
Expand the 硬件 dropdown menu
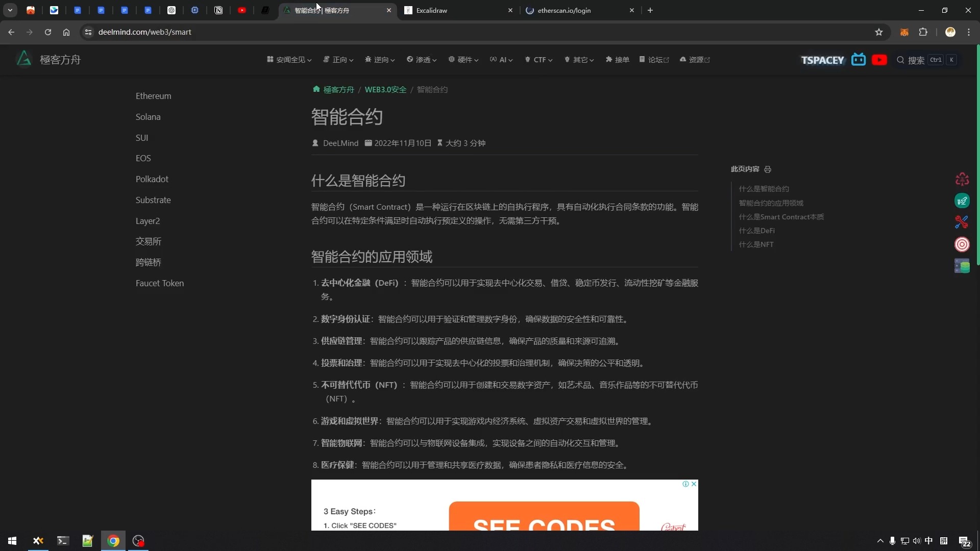(462, 60)
